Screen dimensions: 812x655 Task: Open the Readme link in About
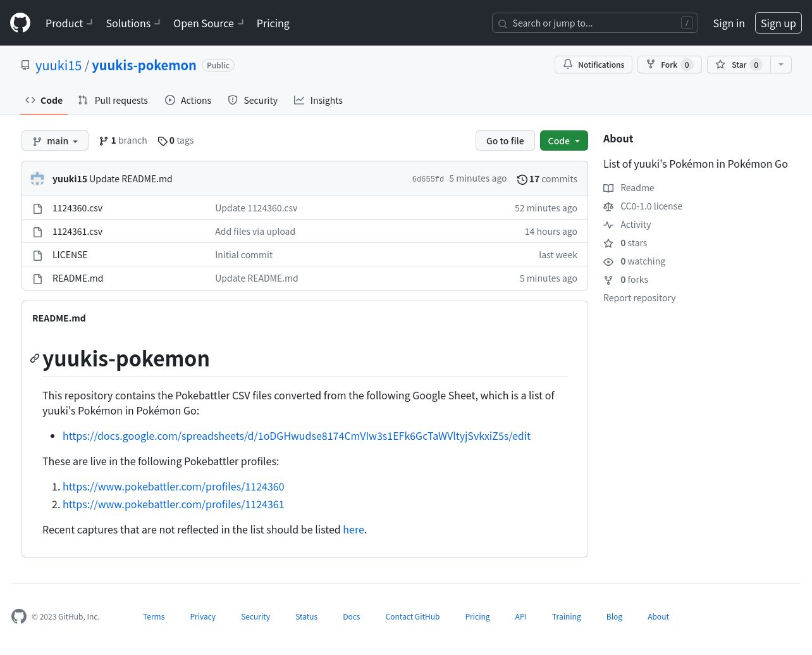[x=629, y=188]
